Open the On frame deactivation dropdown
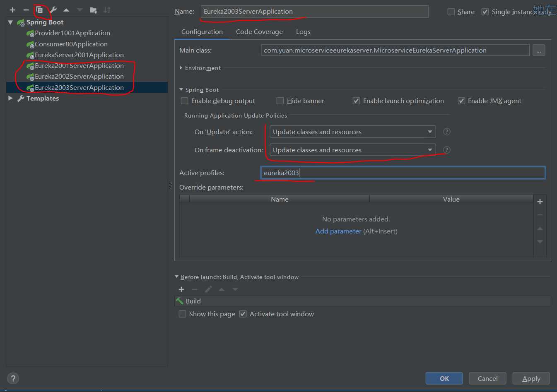 353,150
